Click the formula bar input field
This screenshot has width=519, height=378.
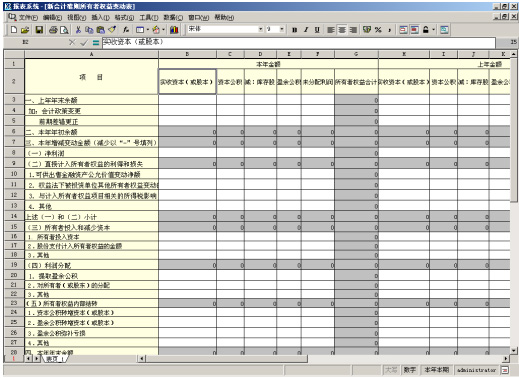coord(299,42)
